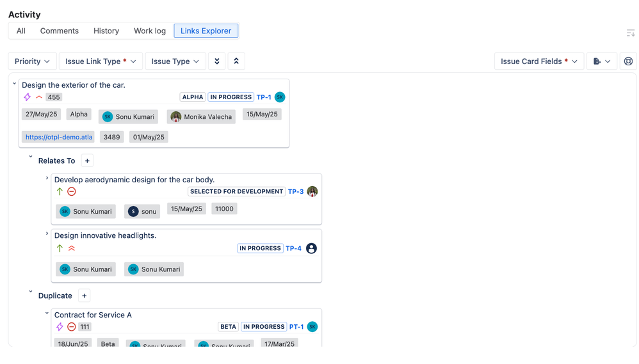Open the Issue Card Fields dropdown

tap(539, 61)
